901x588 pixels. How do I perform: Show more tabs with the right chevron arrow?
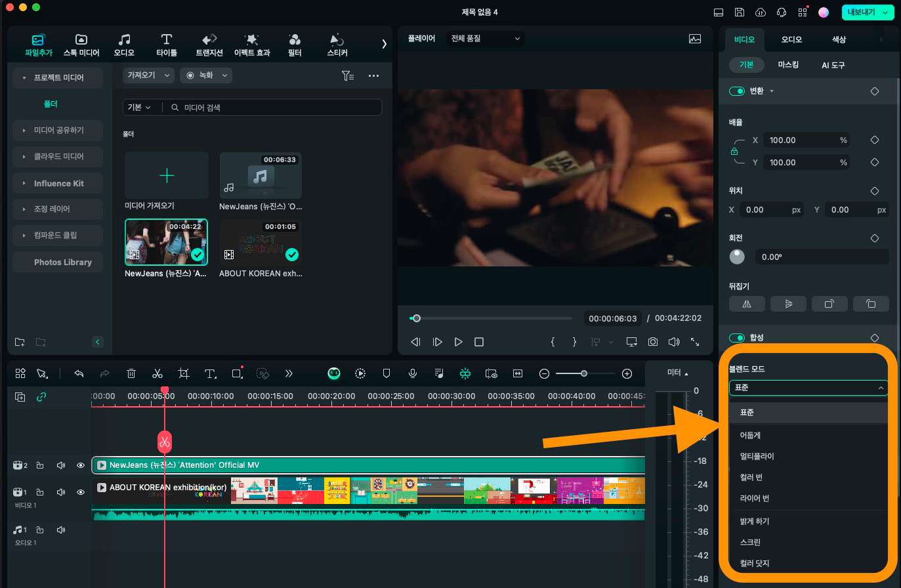click(x=384, y=44)
